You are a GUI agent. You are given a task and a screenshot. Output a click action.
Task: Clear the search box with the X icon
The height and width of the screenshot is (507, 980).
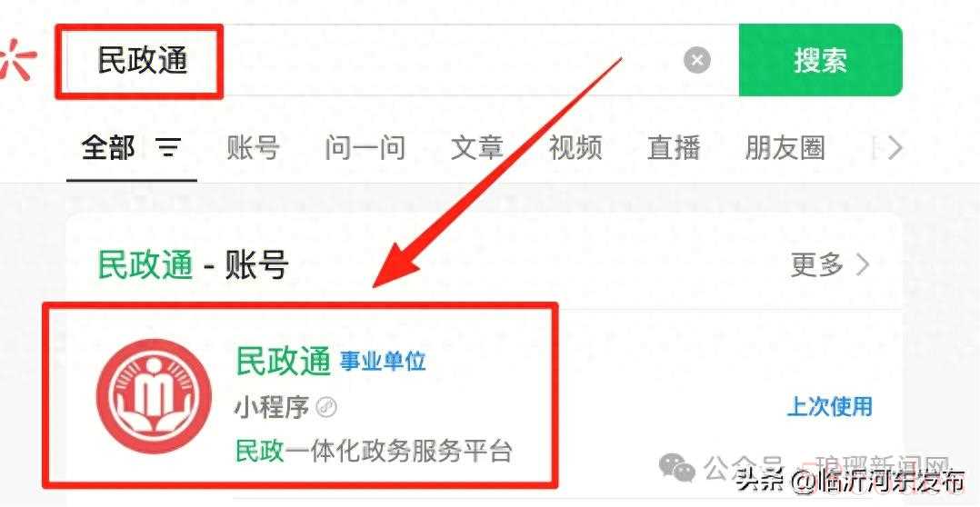[x=697, y=61]
